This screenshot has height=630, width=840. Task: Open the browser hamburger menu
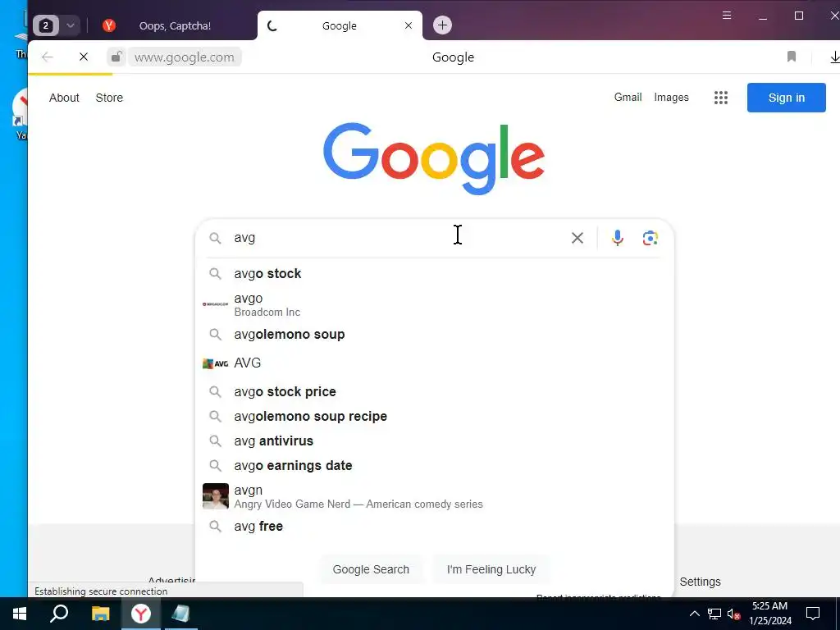pos(727,16)
